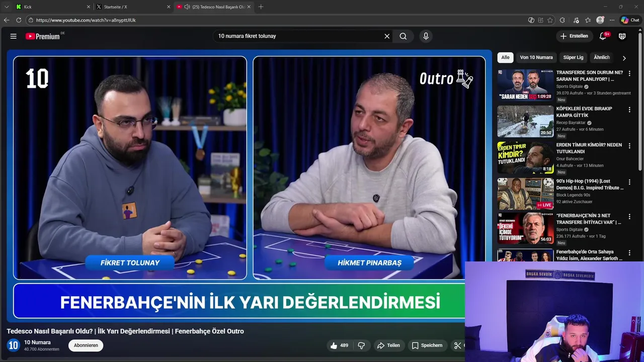Viewport: 644px width, 362px height.
Task: Open the YouTube hamburger guide menu
Action: pos(14,36)
